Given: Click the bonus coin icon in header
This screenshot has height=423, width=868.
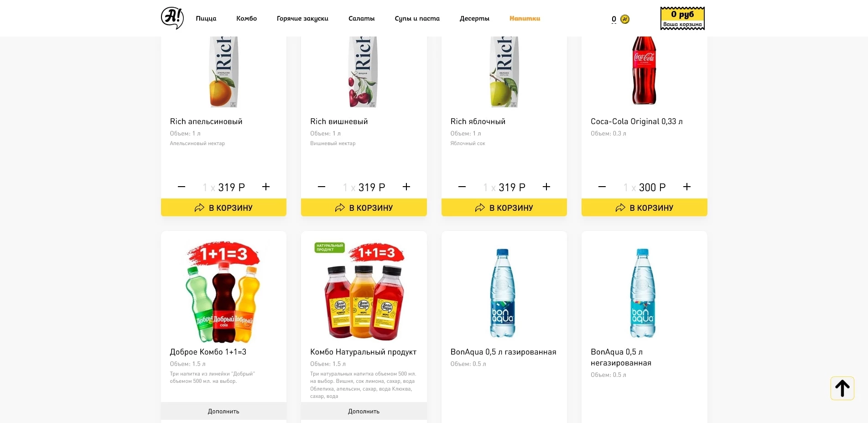Looking at the screenshot, I should pos(625,19).
